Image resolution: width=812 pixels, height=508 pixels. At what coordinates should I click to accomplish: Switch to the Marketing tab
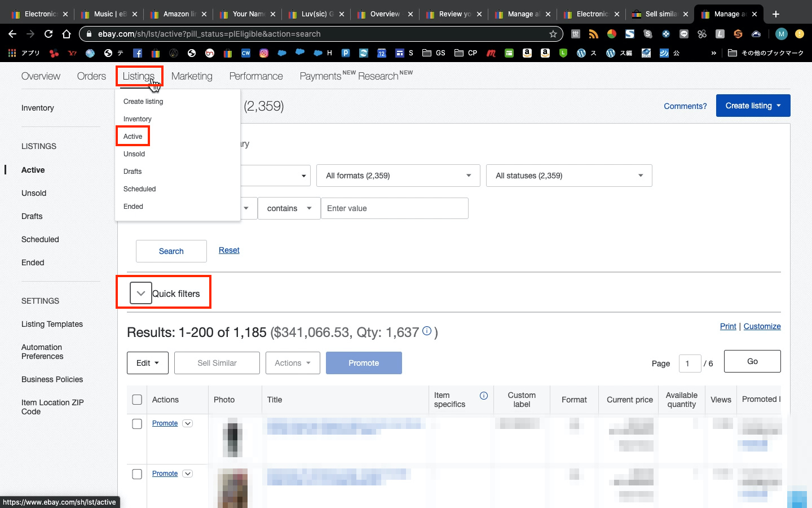192,76
